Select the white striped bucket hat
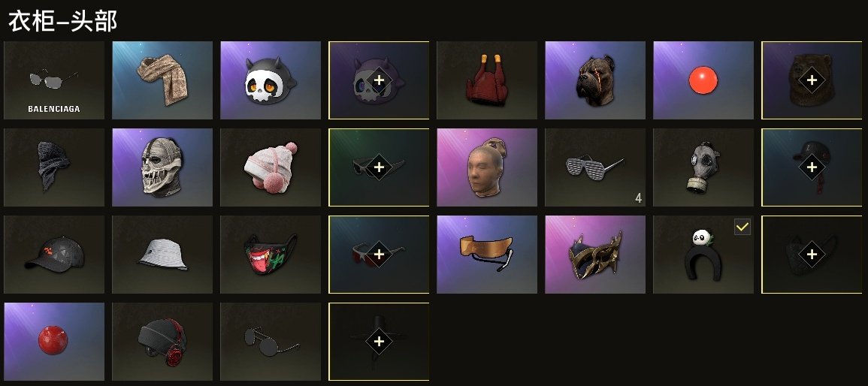This screenshot has width=868, height=386. click(162, 255)
